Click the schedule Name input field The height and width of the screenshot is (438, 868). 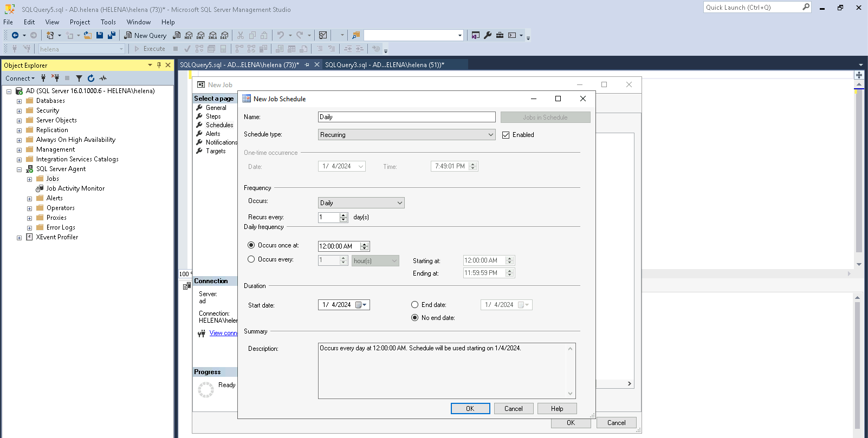406,117
